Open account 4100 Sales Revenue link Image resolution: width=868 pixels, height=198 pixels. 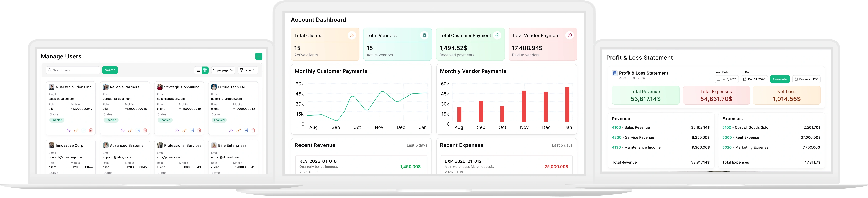pos(631,128)
